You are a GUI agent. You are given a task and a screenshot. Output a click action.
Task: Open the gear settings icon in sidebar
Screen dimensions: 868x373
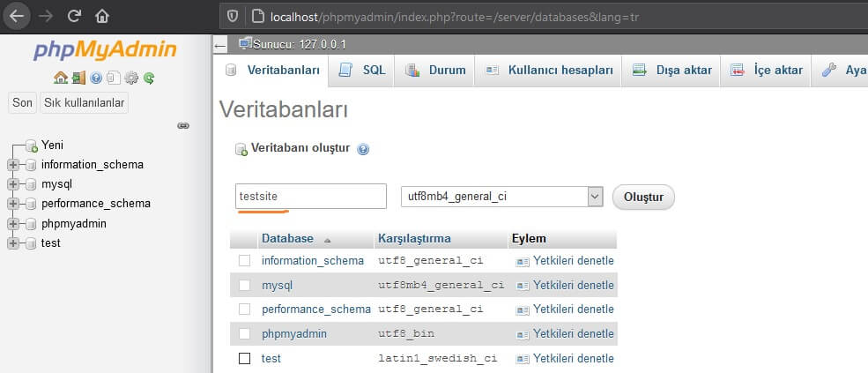coord(131,78)
